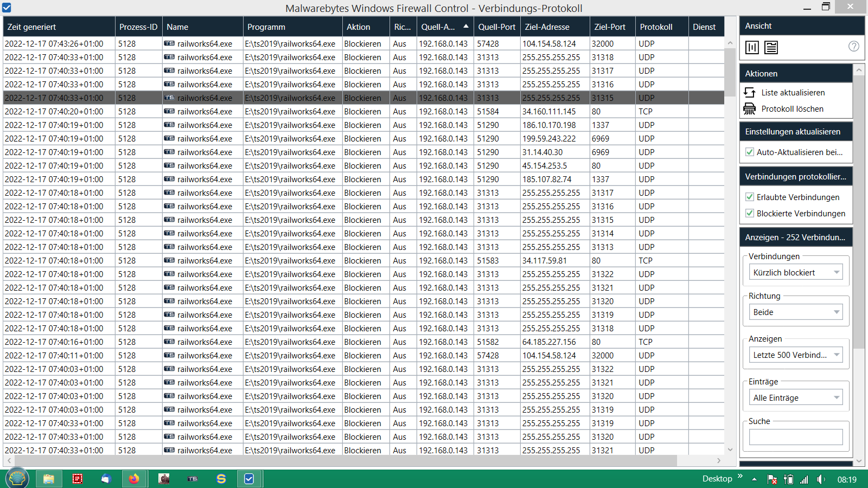The image size is (868, 488).
Task: Open the locomotive picture app on taskbar
Action: tap(164, 479)
